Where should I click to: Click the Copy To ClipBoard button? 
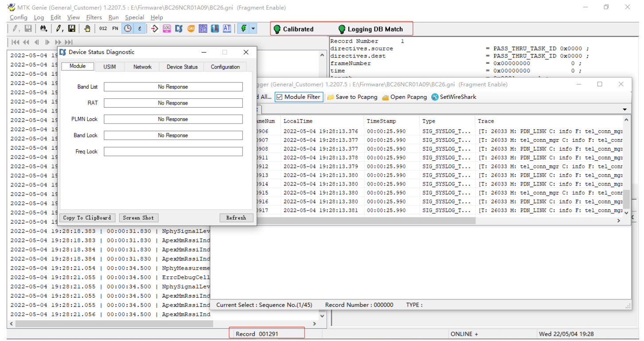coord(87,218)
